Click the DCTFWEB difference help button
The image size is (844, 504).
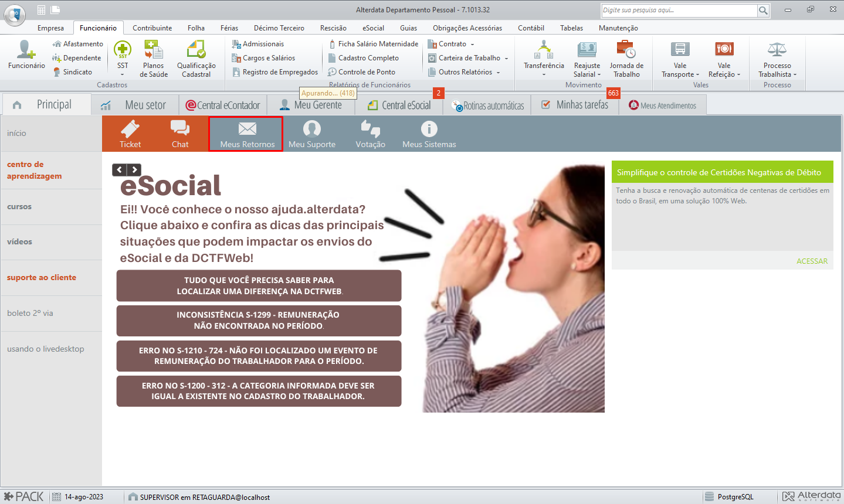coord(259,285)
